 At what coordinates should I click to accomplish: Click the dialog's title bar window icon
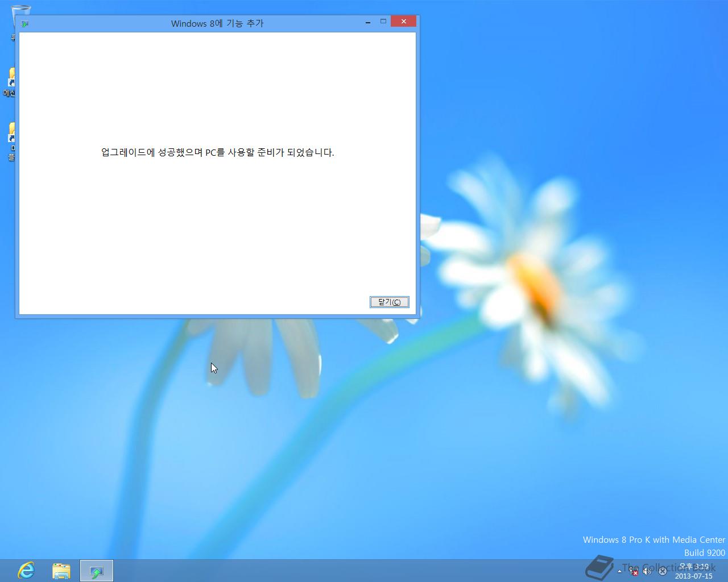(24, 23)
